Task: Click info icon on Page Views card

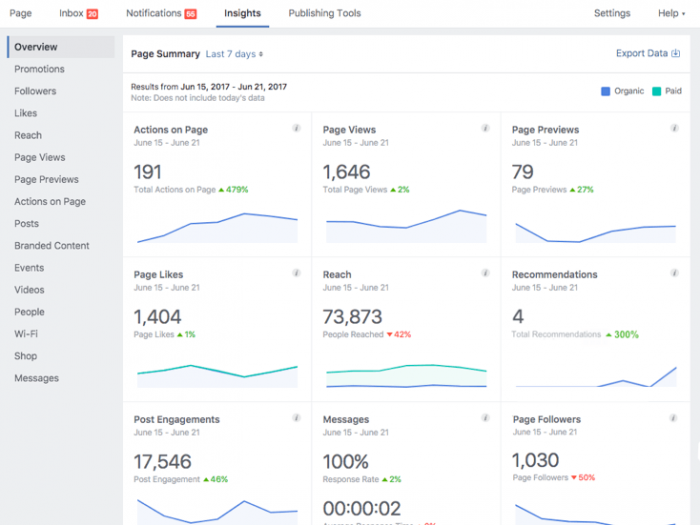Action: 485,128
